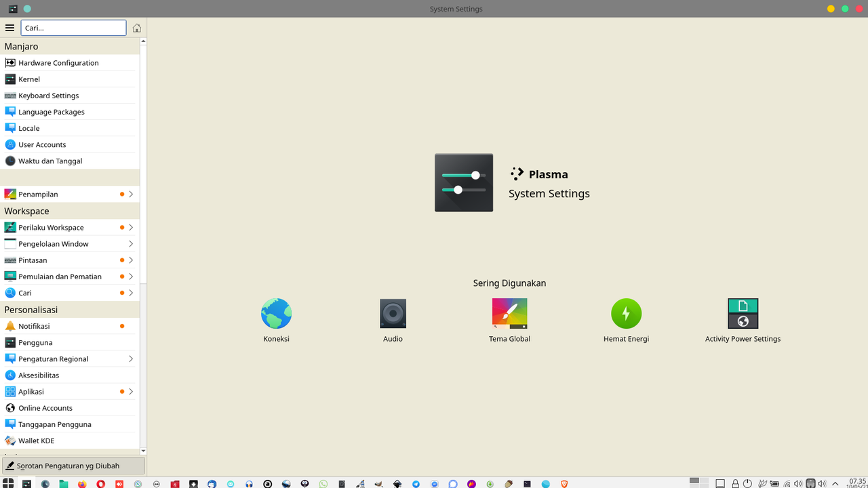Screen dimensions: 868x488
Task: Open the Cari category under Workspace
Action: (70, 293)
